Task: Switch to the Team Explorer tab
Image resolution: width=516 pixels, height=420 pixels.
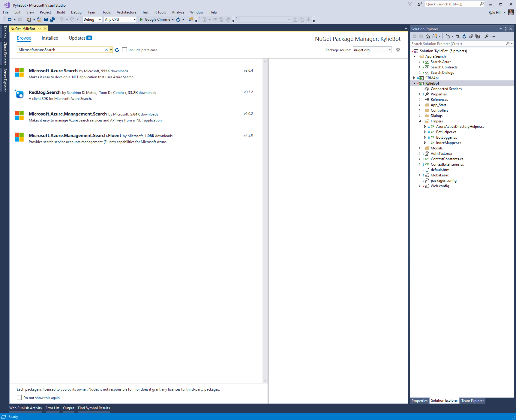Action: tap(472, 401)
